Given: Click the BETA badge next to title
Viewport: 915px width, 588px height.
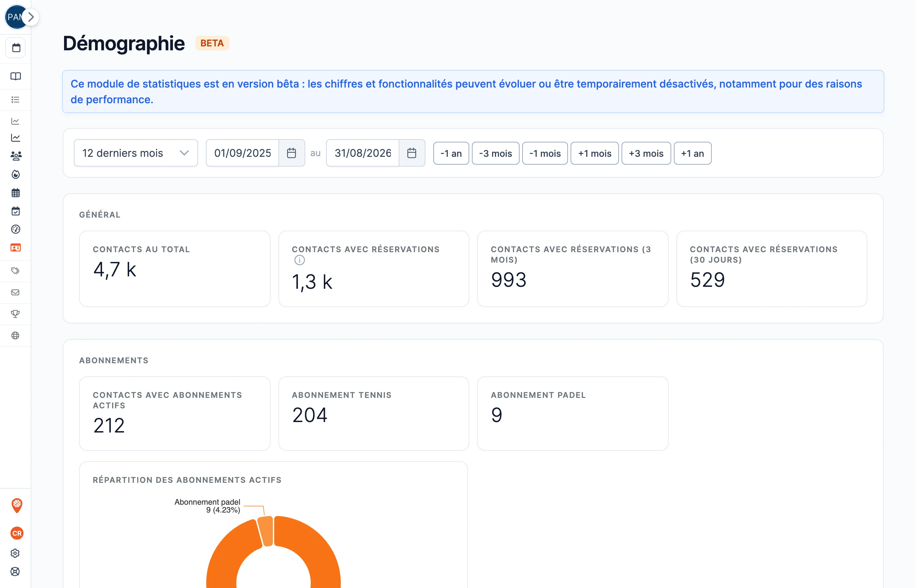Looking at the screenshot, I should [212, 43].
